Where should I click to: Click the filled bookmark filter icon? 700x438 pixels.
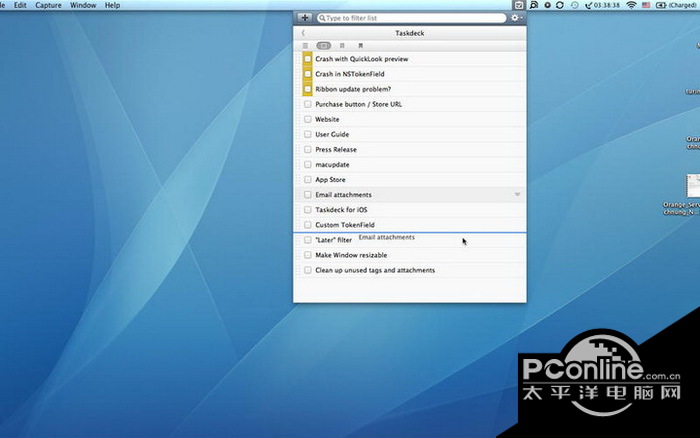pyautogui.click(x=360, y=46)
